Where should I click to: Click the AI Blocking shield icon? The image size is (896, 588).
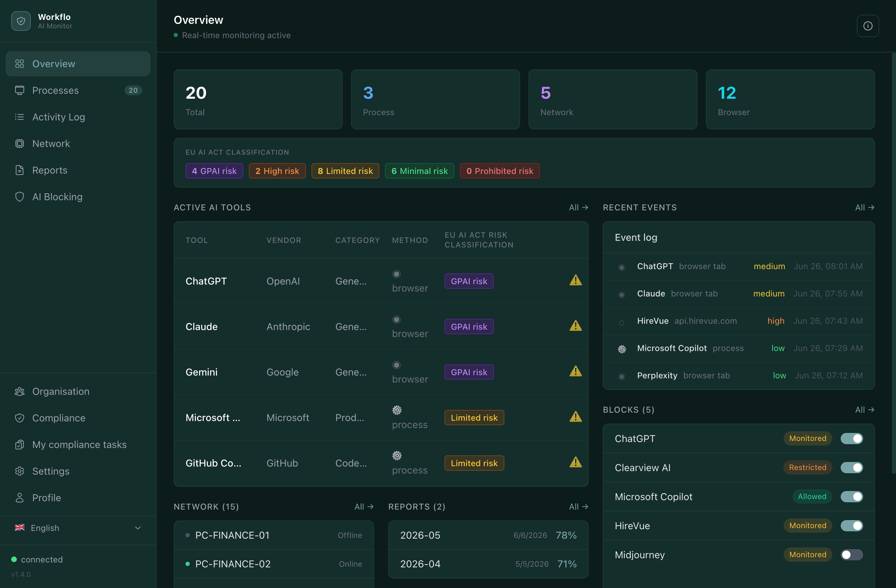(20, 197)
